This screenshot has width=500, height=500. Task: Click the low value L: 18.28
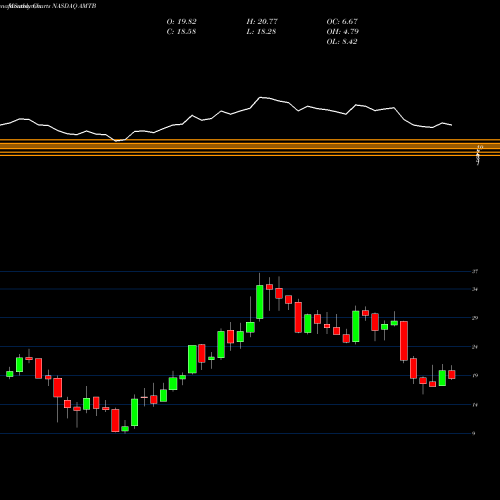[261, 32]
